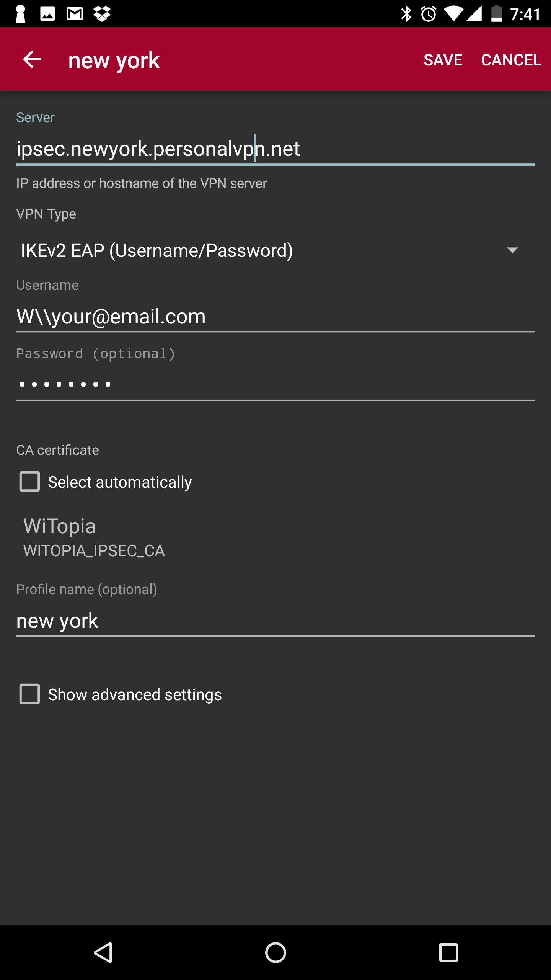Open the recent apps square button
551x980 pixels.
click(x=448, y=952)
